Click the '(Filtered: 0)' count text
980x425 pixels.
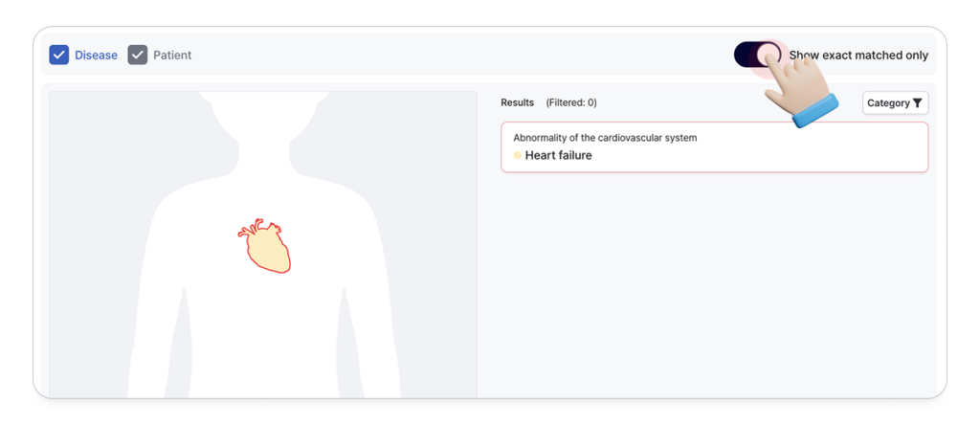click(x=571, y=102)
